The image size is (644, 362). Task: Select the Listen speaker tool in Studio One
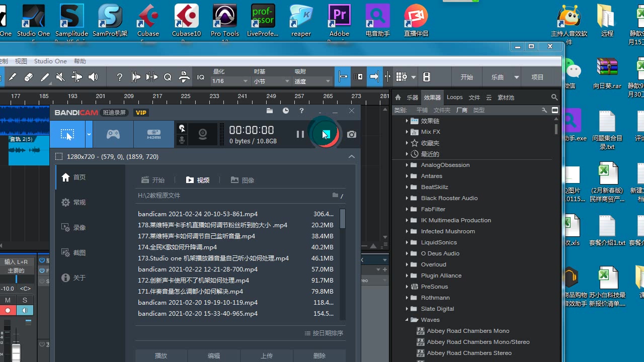pos(93,77)
